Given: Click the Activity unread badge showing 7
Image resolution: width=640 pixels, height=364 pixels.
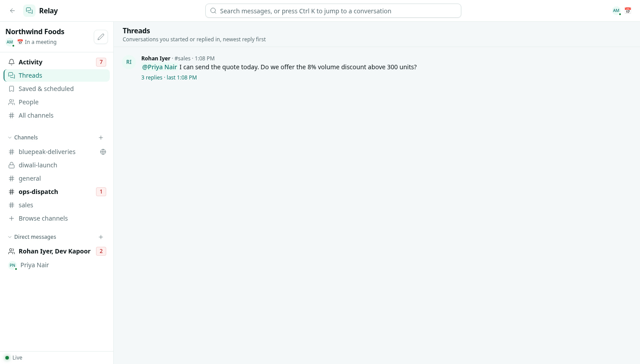Looking at the screenshot, I should 101,62.
